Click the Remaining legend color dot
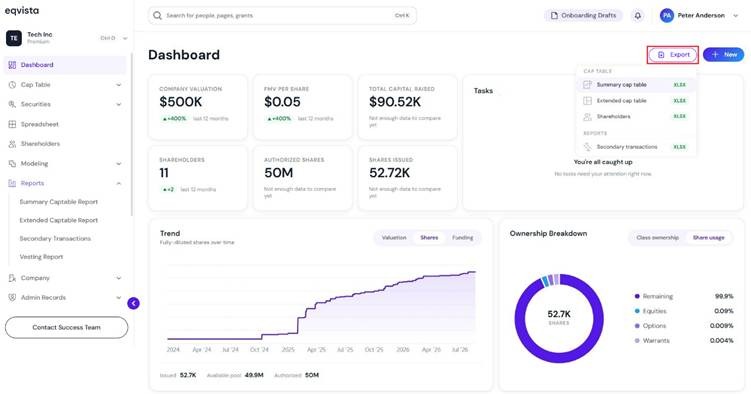The height and width of the screenshot is (394, 751). pyautogui.click(x=637, y=296)
